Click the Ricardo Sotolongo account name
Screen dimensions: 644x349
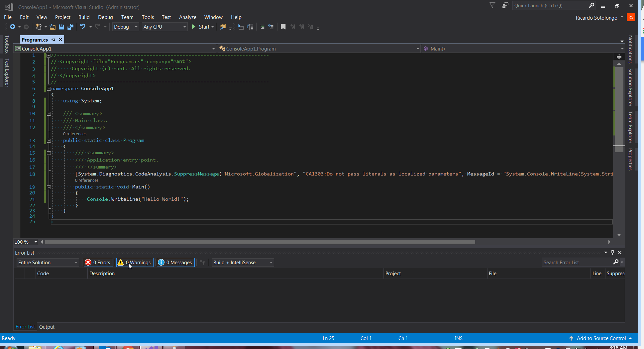point(596,18)
